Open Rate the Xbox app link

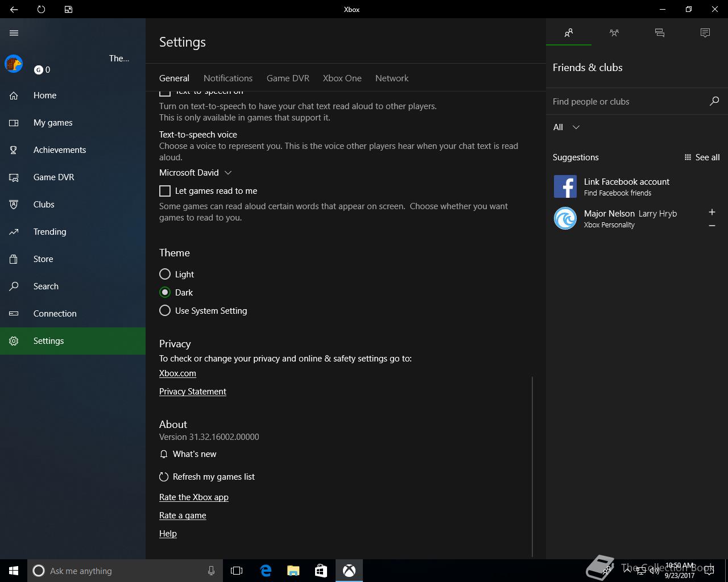[x=194, y=497]
